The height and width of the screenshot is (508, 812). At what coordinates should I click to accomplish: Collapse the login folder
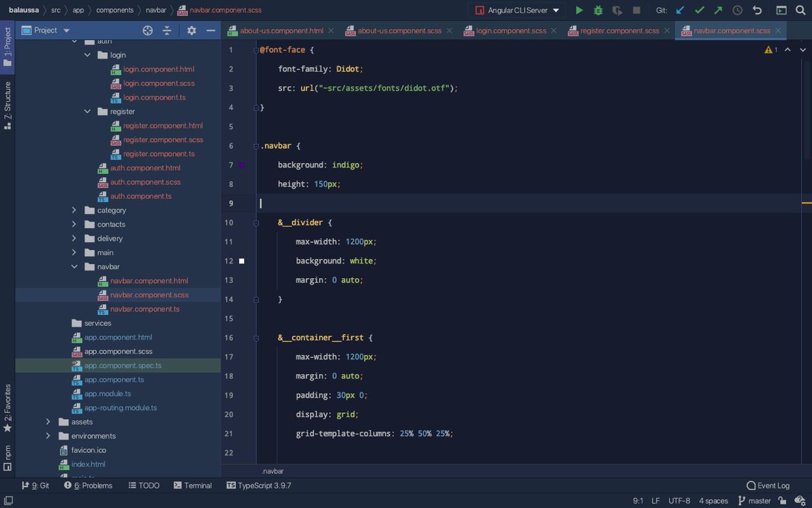[x=88, y=55]
